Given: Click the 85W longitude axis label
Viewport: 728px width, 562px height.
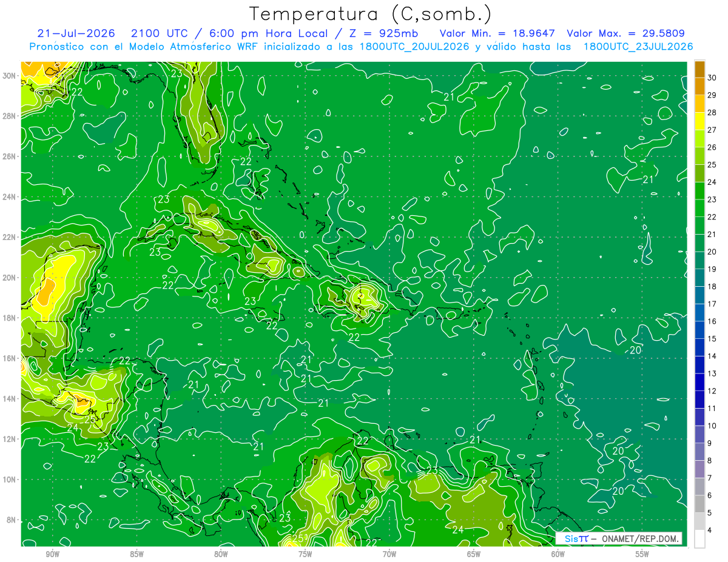Looking at the screenshot, I should click(x=136, y=554).
